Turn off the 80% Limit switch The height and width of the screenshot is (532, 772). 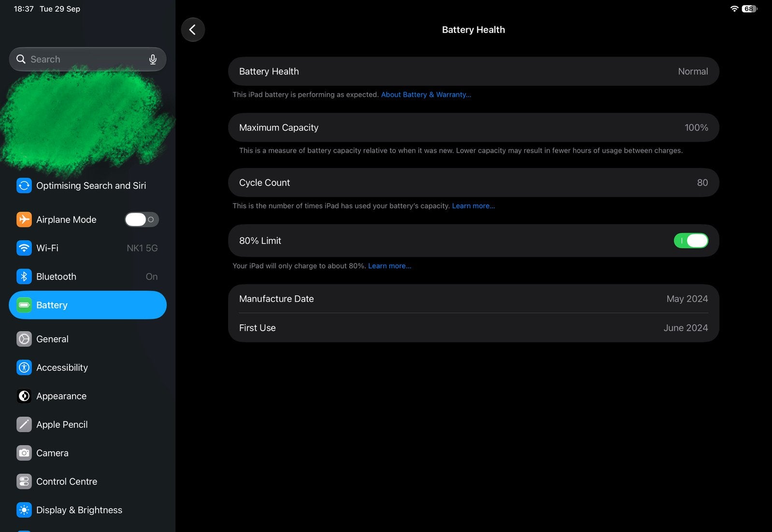[x=691, y=240]
